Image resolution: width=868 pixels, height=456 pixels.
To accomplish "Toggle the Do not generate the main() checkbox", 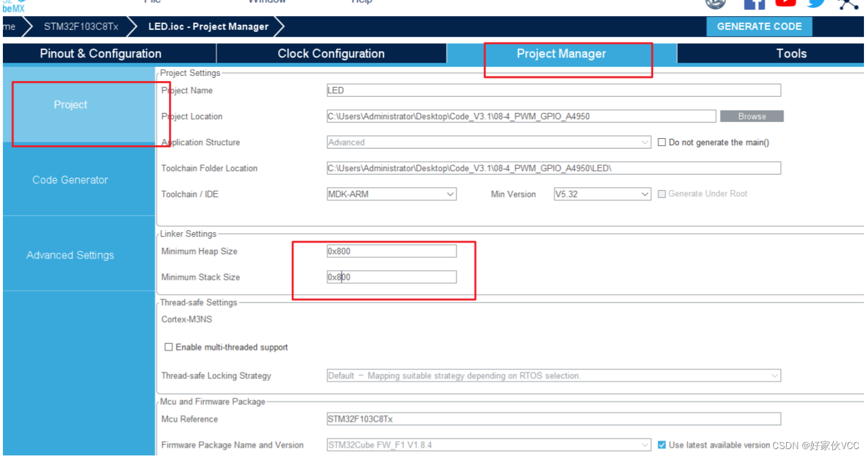I will (x=662, y=142).
